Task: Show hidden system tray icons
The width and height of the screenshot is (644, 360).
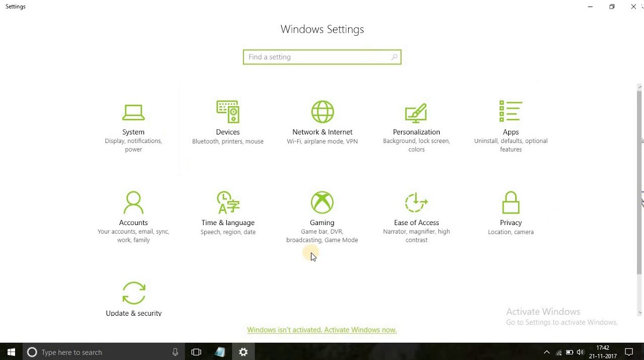Action: click(547, 352)
